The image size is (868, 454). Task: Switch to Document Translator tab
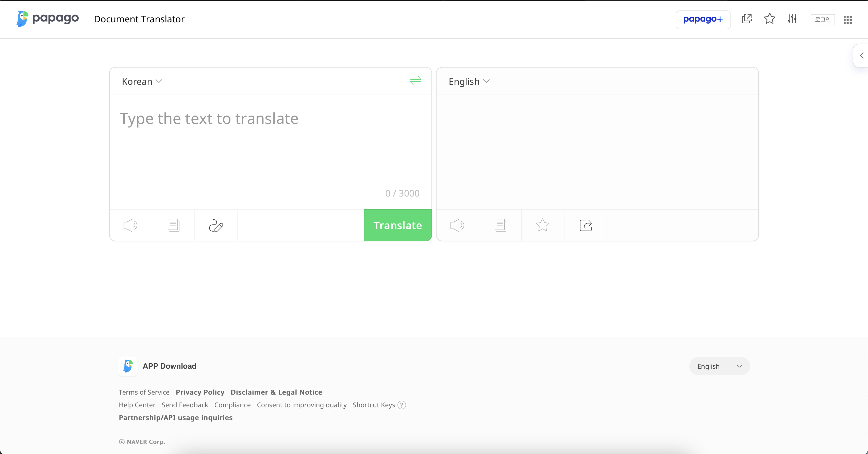(139, 19)
